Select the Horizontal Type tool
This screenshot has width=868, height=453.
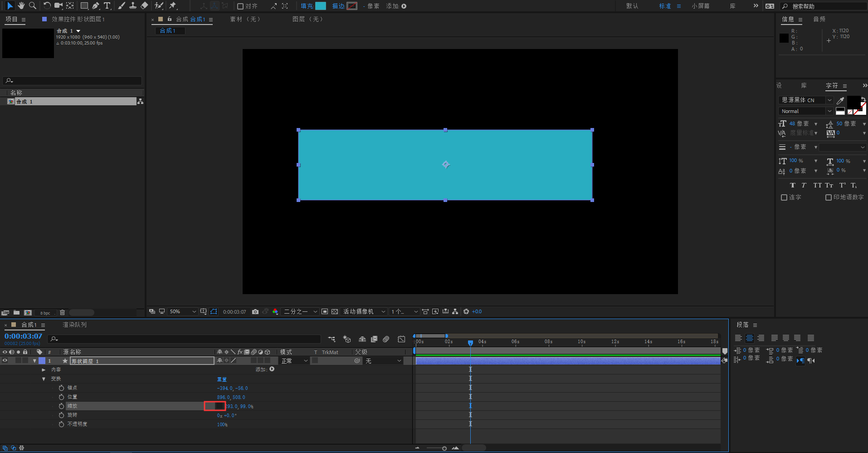107,5
